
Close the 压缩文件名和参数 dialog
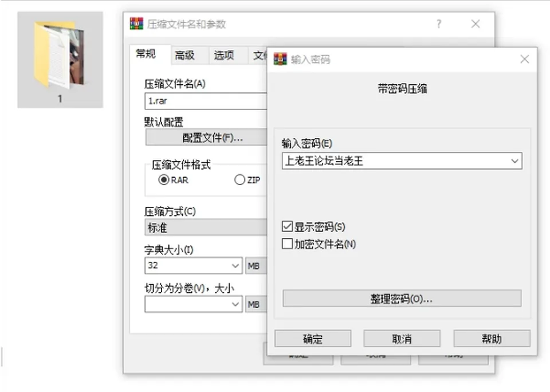pos(476,24)
